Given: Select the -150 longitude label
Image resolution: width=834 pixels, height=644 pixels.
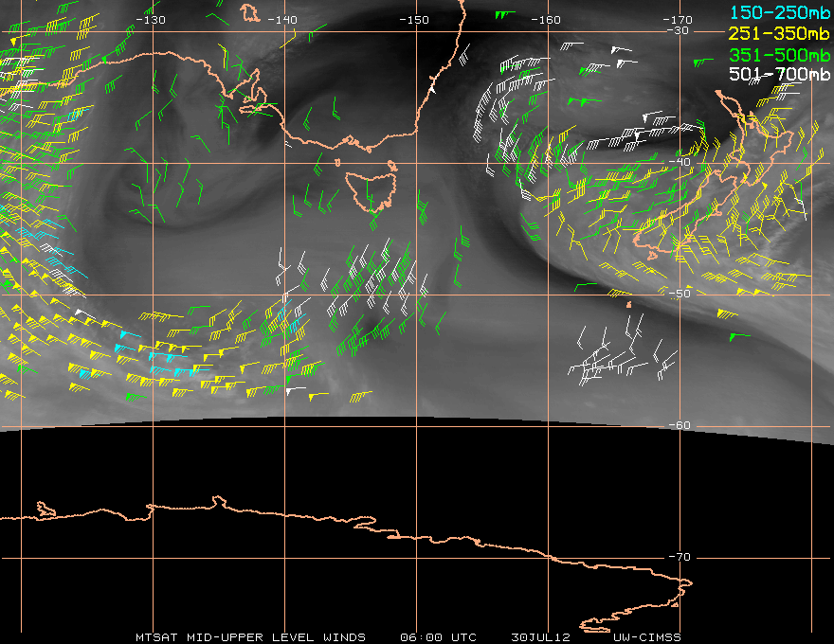Looking at the screenshot, I should pos(414,20).
